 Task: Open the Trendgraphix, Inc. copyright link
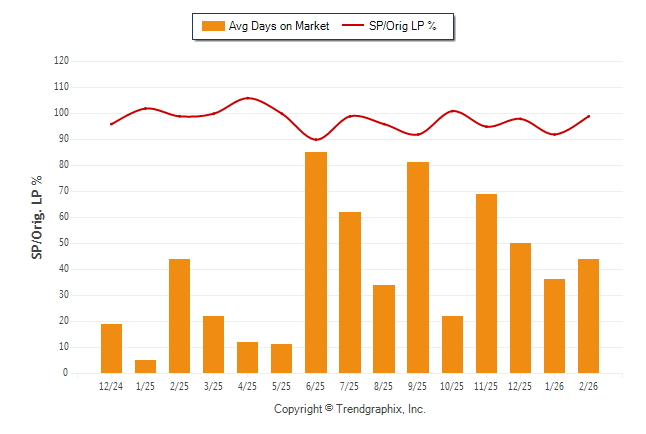(x=350, y=409)
